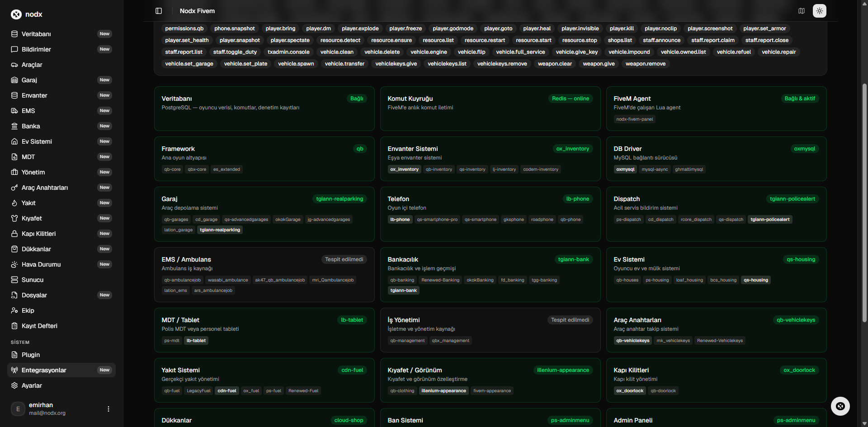The height and width of the screenshot is (427, 868).
Task: Toggle the sidebar panel in the header
Action: [159, 11]
